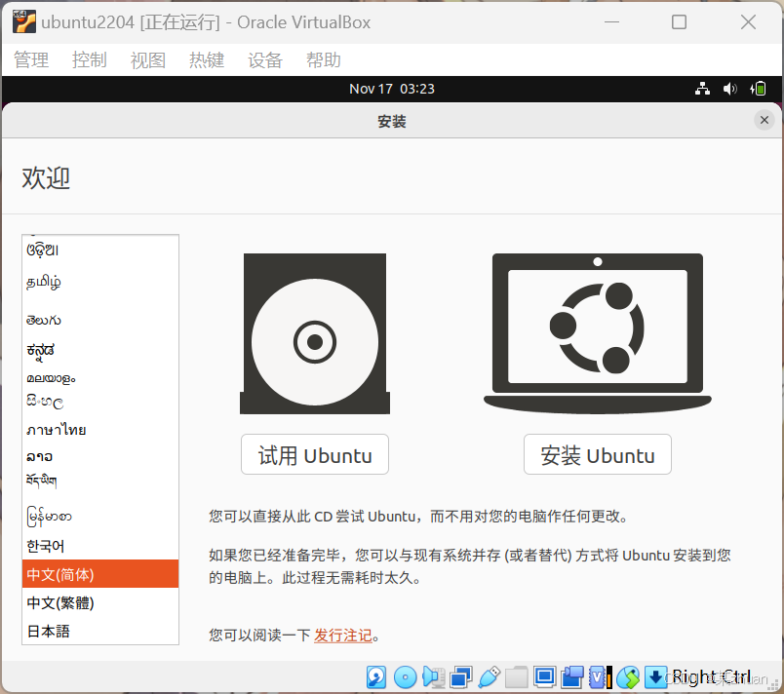Select 한국어 in language list

point(100,546)
